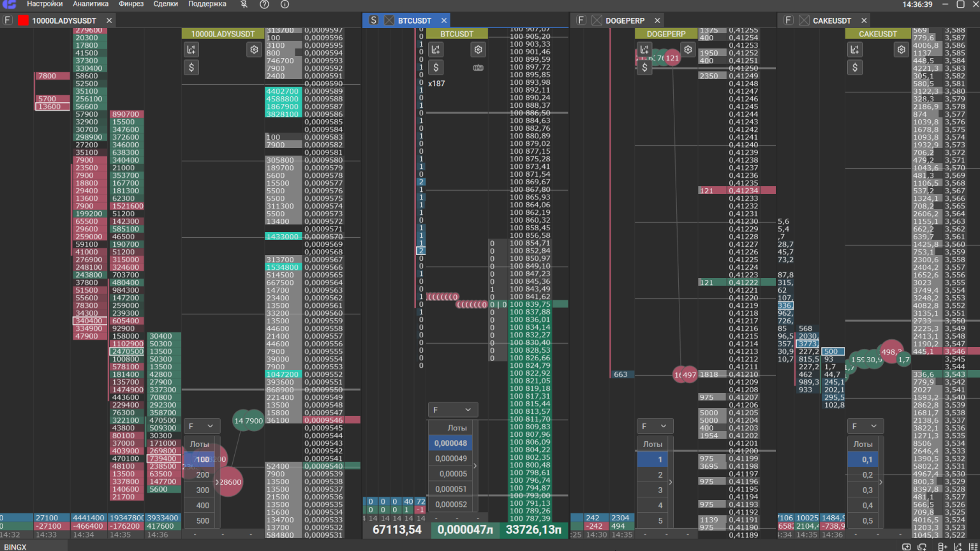Open the Аналитика menu

pyautogui.click(x=91, y=4)
